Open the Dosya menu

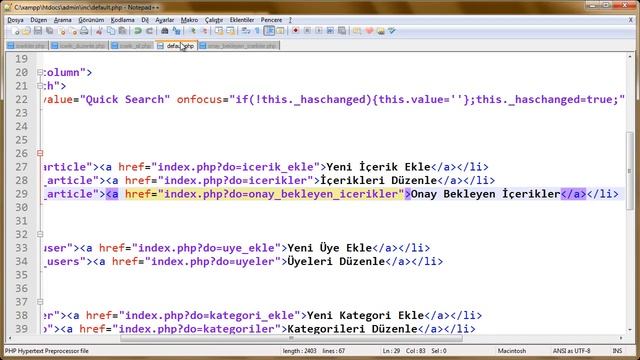[x=15, y=20]
